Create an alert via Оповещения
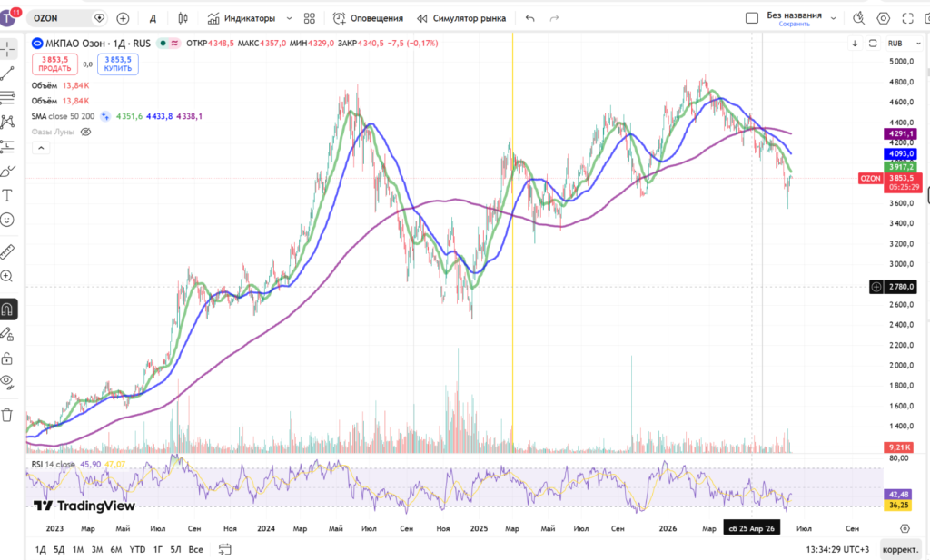This screenshot has height=560, width=930. [368, 18]
